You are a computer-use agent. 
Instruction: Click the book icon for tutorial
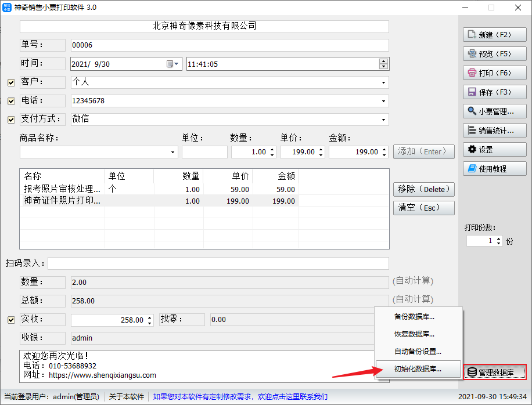472,168
